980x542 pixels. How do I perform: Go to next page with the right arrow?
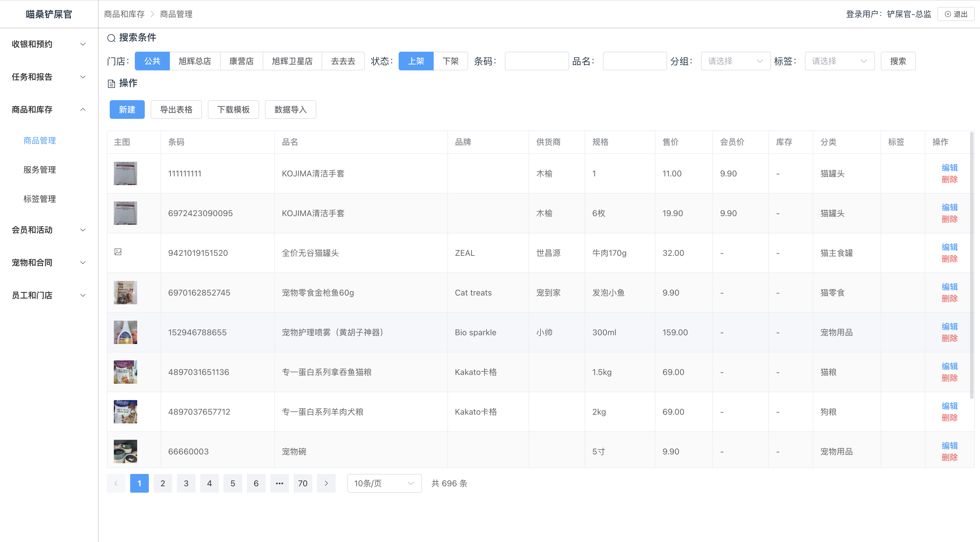(326, 483)
